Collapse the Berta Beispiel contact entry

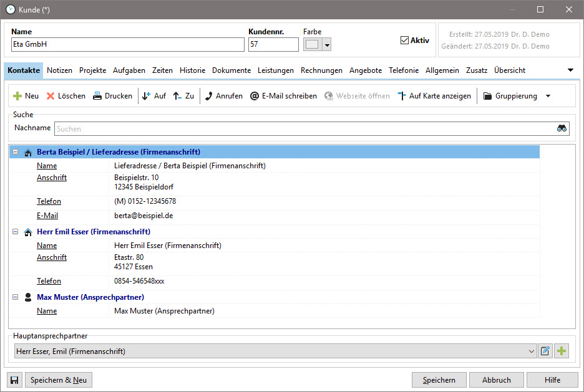(15, 151)
